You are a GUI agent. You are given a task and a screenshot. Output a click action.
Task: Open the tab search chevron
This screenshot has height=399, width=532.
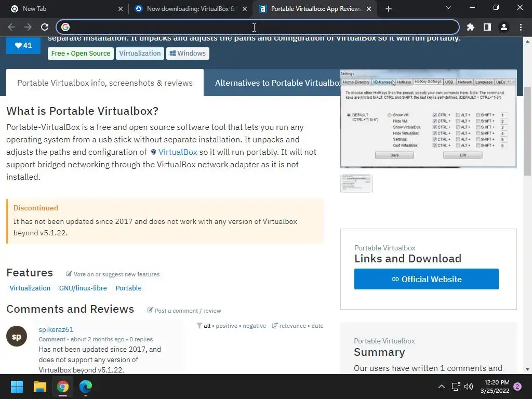click(x=448, y=7)
